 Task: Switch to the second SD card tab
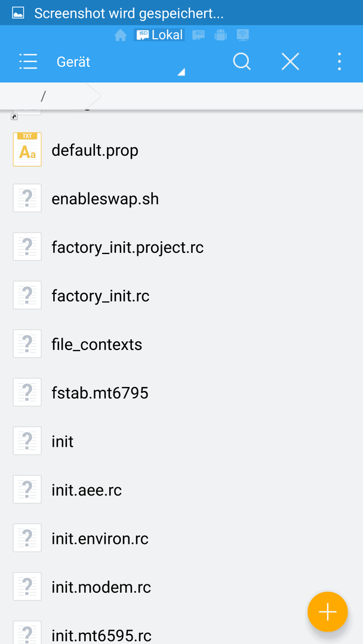[x=199, y=35]
